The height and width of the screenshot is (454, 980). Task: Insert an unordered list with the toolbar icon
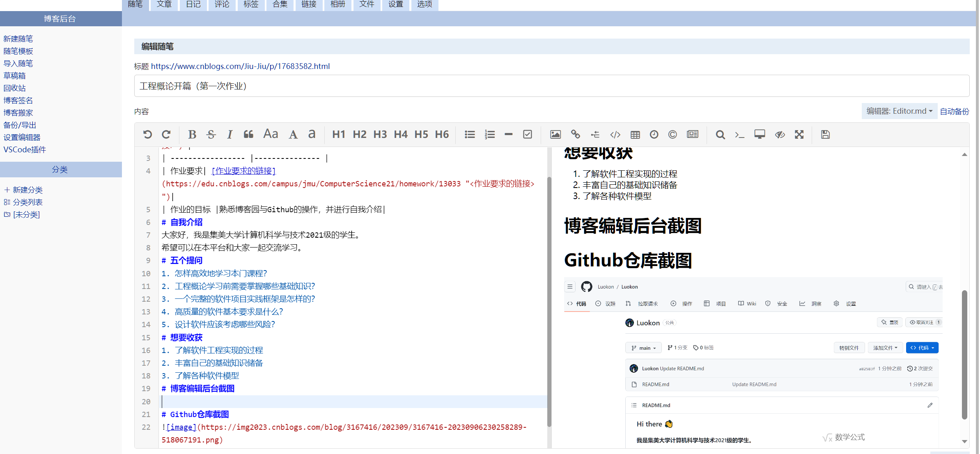[x=470, y=134]
